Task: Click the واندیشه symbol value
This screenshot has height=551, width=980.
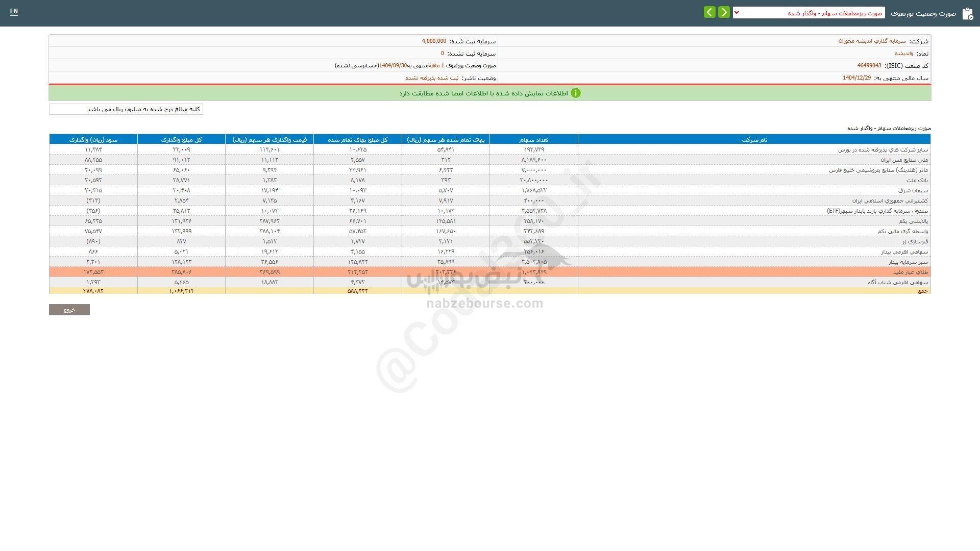Action: pyautogui.click(x=903, y=53)
